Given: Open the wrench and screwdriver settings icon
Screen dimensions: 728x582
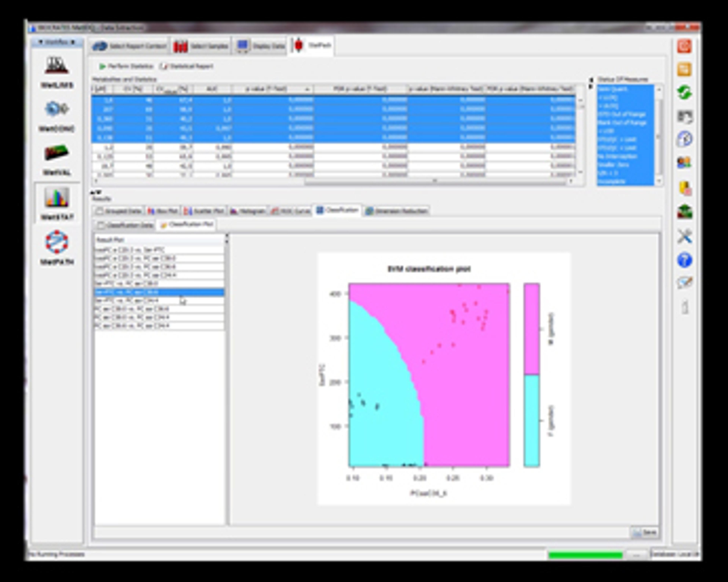Looking at the screenshot, I should 684,236.
